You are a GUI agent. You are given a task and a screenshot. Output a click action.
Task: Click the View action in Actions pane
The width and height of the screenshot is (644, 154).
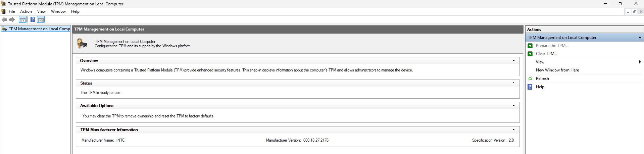click(x=540, y=62)
